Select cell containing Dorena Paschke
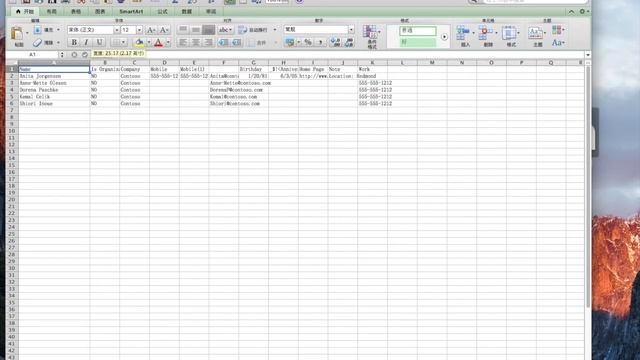The width and height of the screenshot is (640, 360). point(54,90)
